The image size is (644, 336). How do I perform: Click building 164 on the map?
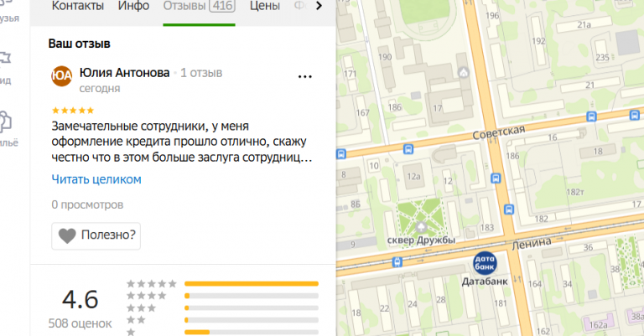535,284
